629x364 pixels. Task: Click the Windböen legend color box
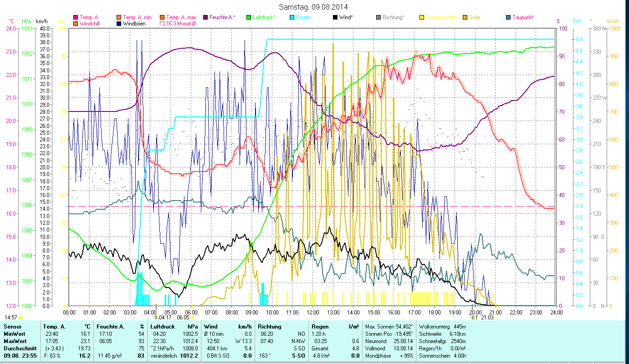119,23
